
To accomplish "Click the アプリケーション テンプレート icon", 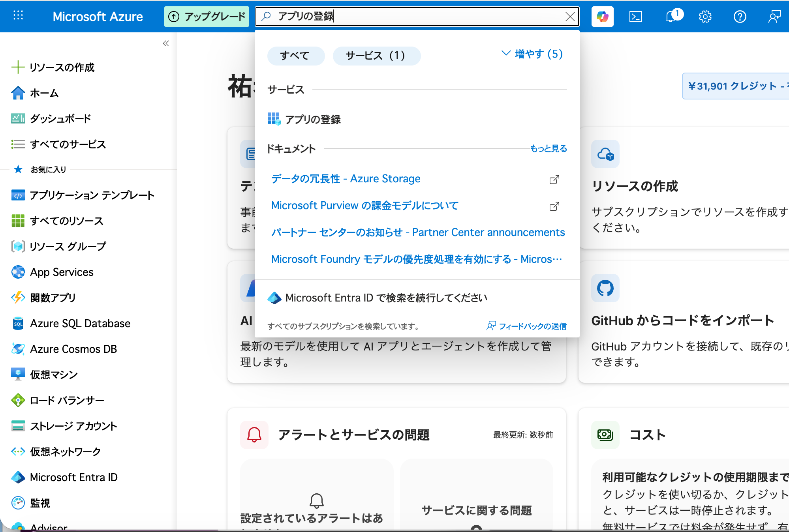I will point(18,195).
